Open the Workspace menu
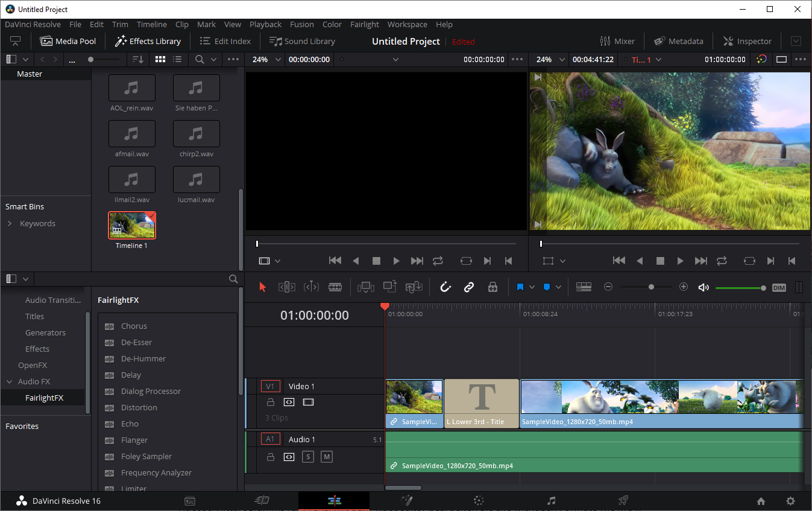Screen dimensions: 812x511 (x=407, y=25)
